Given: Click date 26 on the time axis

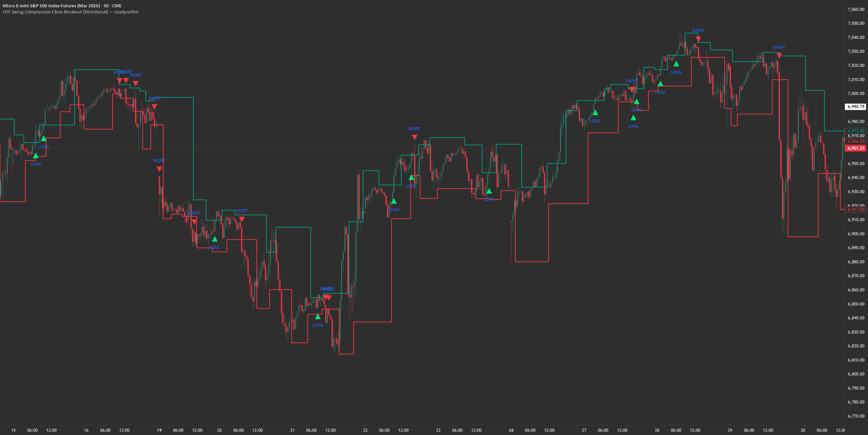Looking at the screenshot, I should coord(511,430).
